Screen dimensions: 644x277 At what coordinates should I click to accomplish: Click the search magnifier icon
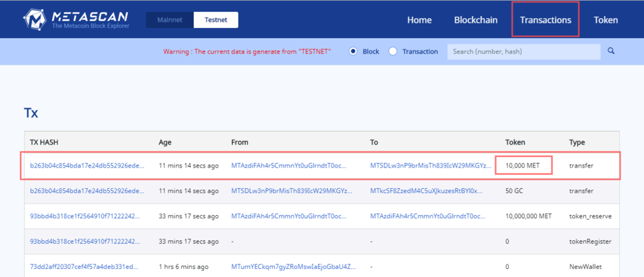[611, 51]
